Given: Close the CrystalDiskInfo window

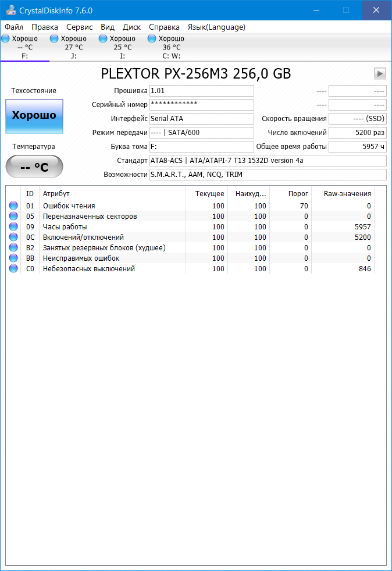Looking at the screenshot, I should 376,10.
